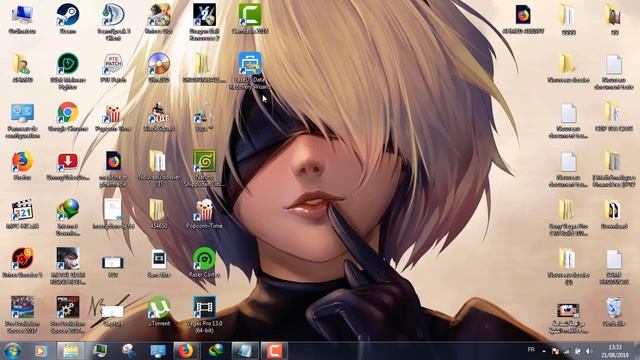Click the Windows Start button
The image size is (640, 360).
12,351
